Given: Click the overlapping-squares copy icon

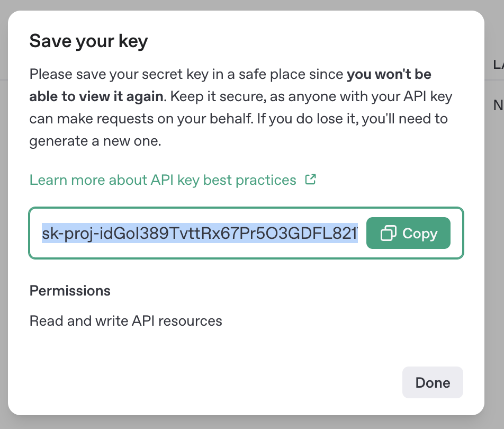Looking at the screenshot, I should (x=388, y=233).
